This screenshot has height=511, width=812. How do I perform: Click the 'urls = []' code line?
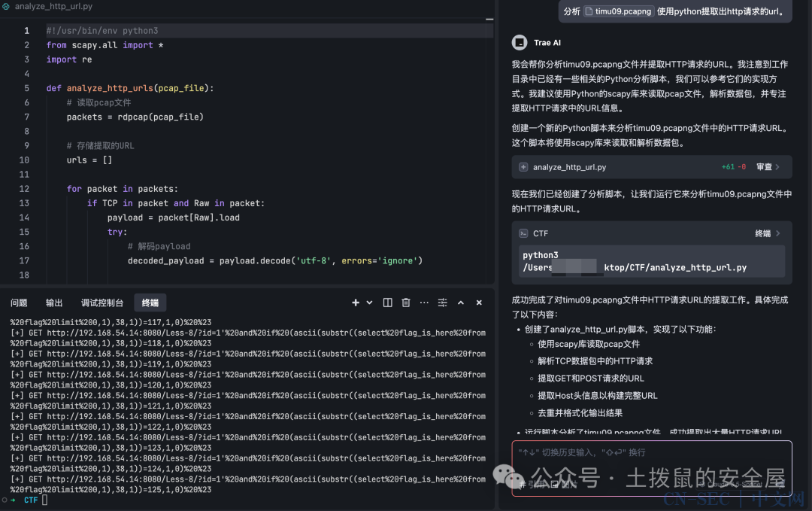pos(89,160)
